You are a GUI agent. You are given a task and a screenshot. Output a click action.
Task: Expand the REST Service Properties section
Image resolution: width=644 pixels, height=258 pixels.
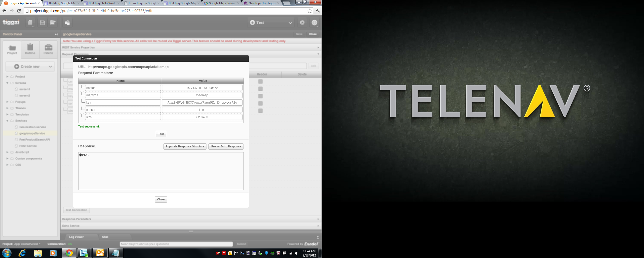tap(318, 48)
